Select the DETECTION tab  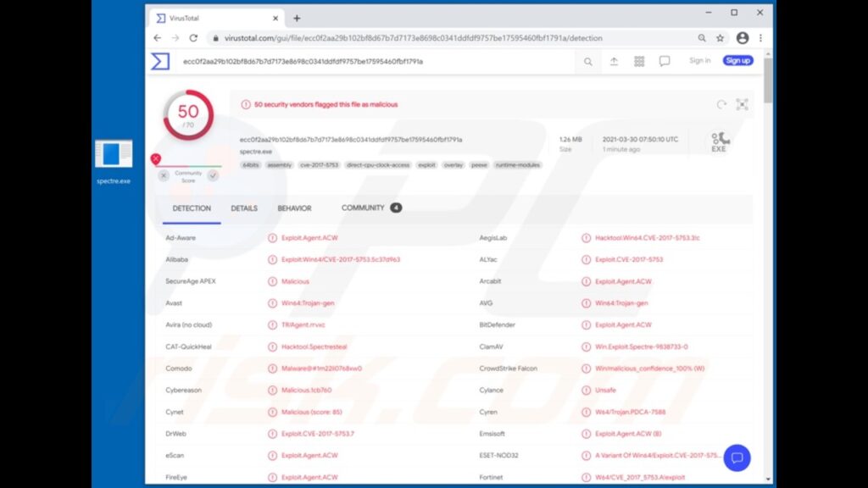click(x=192, y=208)
